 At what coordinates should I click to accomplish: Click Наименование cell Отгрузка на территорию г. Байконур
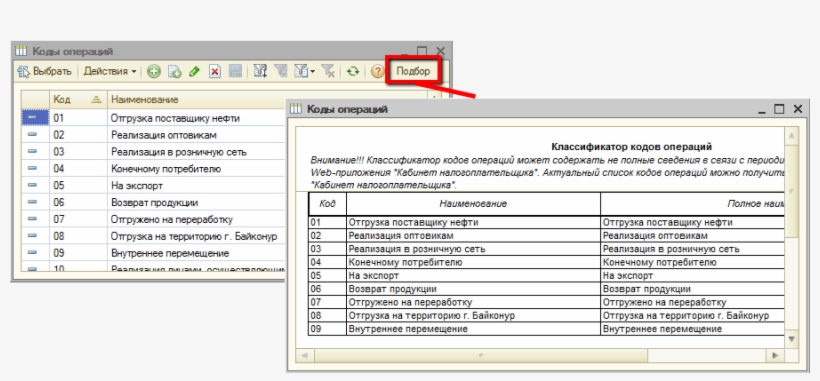[x=473, y=316]
